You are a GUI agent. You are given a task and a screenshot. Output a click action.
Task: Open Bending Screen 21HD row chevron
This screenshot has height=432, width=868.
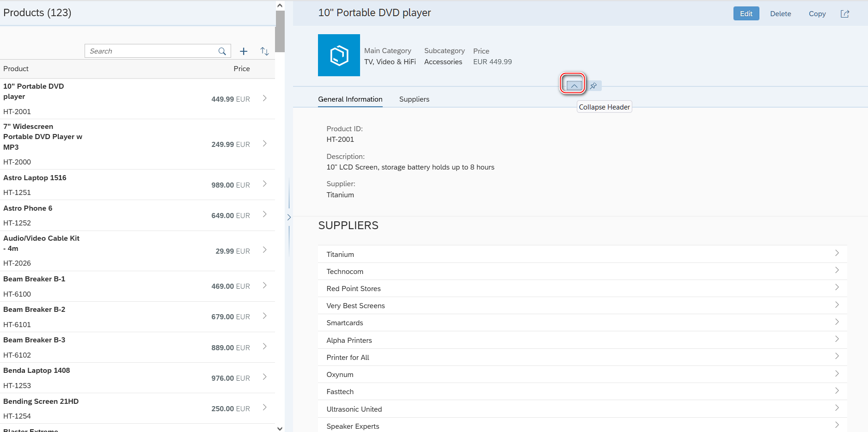[264, 408]
